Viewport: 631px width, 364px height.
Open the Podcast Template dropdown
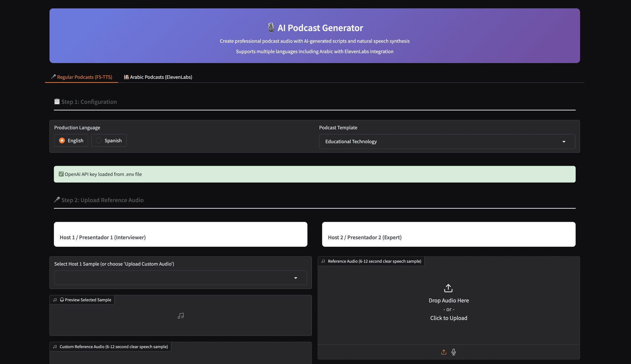coord(447,141)
